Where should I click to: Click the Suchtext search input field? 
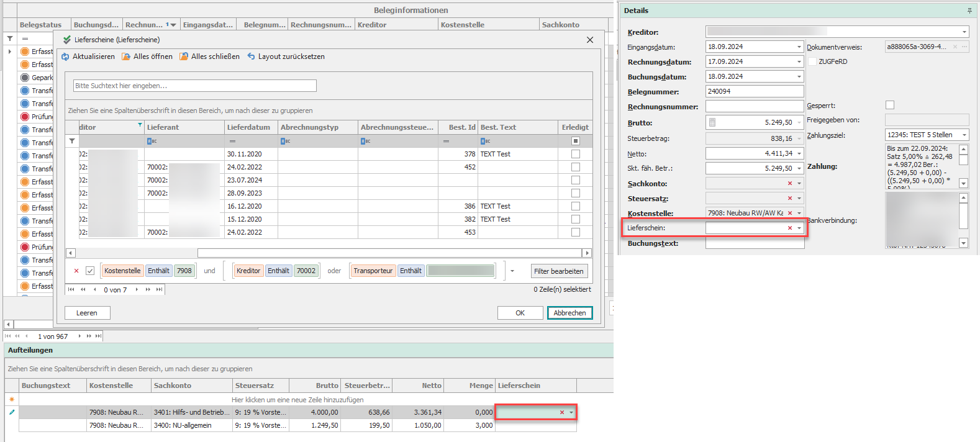[x=194, y=86]
